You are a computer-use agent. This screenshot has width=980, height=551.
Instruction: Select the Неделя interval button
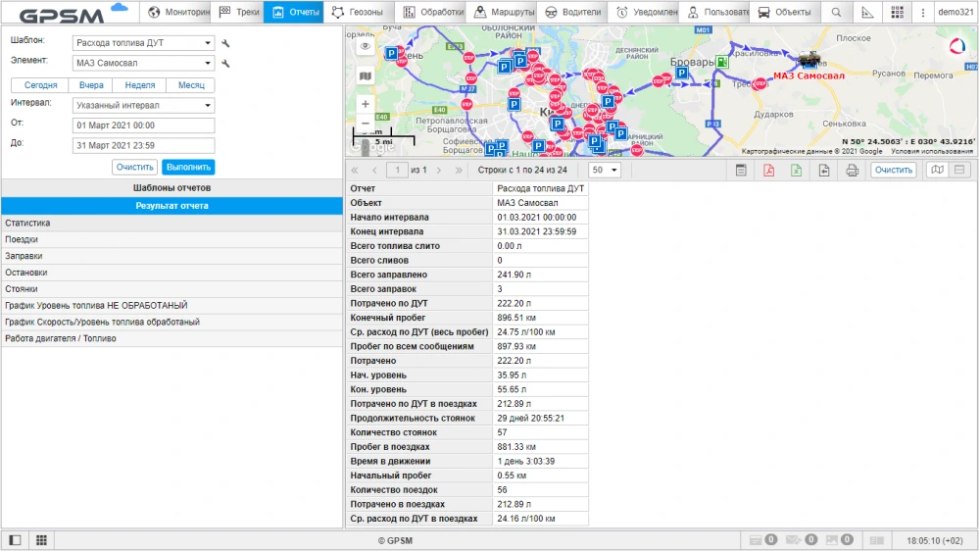(x=140, y=85)
